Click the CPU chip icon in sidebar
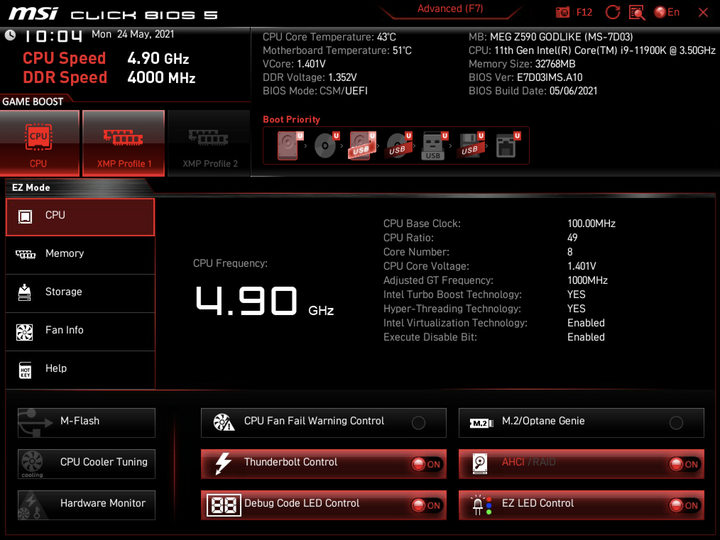This screenshot has width=720, height=540. click(25, 217)
